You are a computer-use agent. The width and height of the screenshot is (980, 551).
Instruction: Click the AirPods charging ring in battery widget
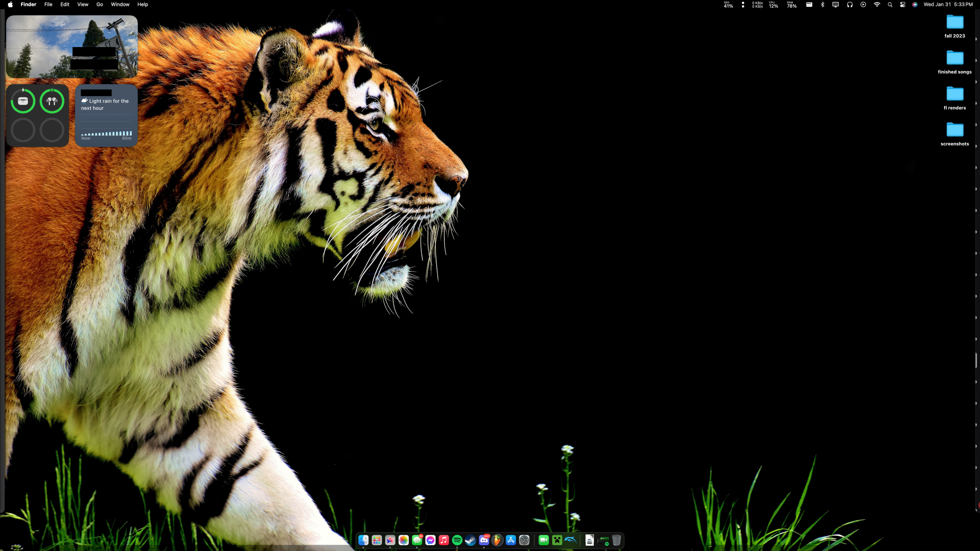[x=52, y=101]
